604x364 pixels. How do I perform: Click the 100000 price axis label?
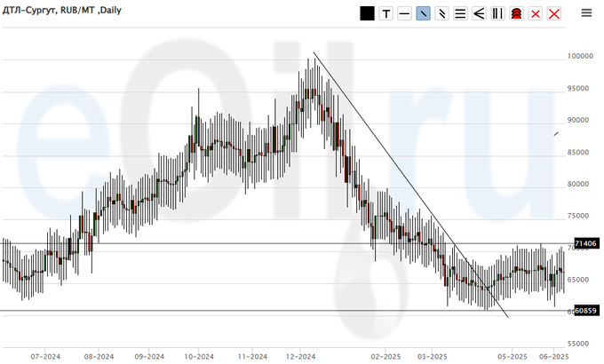tap(580, 56)
